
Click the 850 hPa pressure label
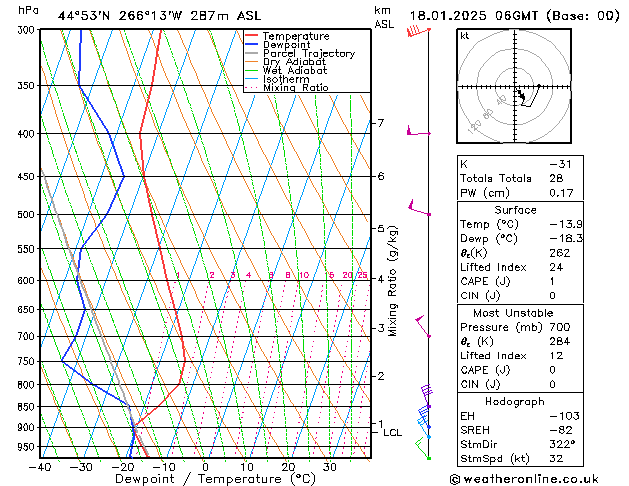coord(26,407)
